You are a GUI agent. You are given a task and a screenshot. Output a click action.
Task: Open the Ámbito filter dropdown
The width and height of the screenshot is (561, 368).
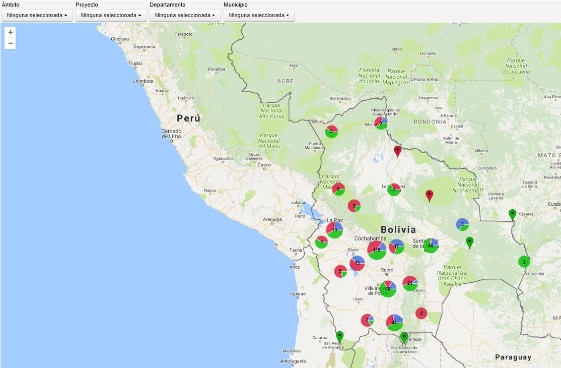[x=37, y=15]
